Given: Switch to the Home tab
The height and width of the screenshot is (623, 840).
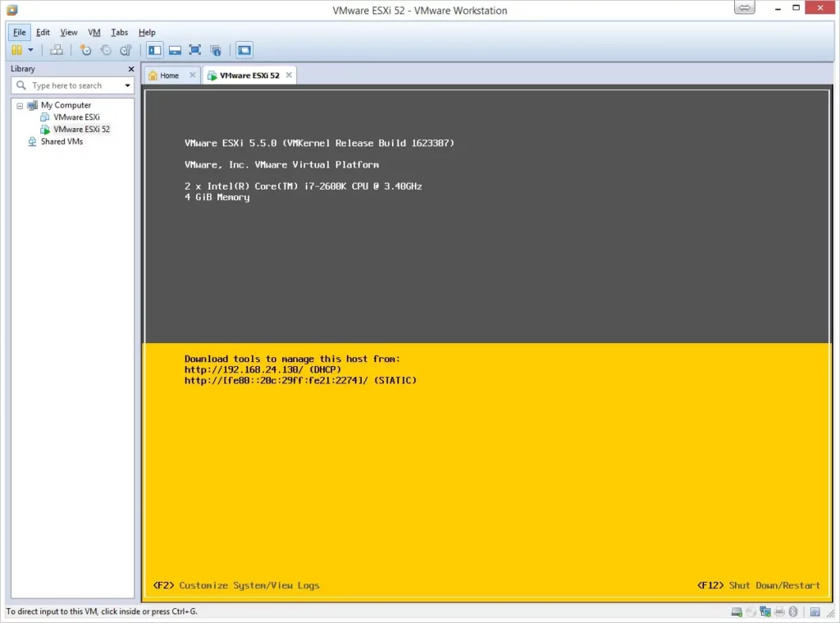Looking at the screenshot, I should tap(169, 76).
